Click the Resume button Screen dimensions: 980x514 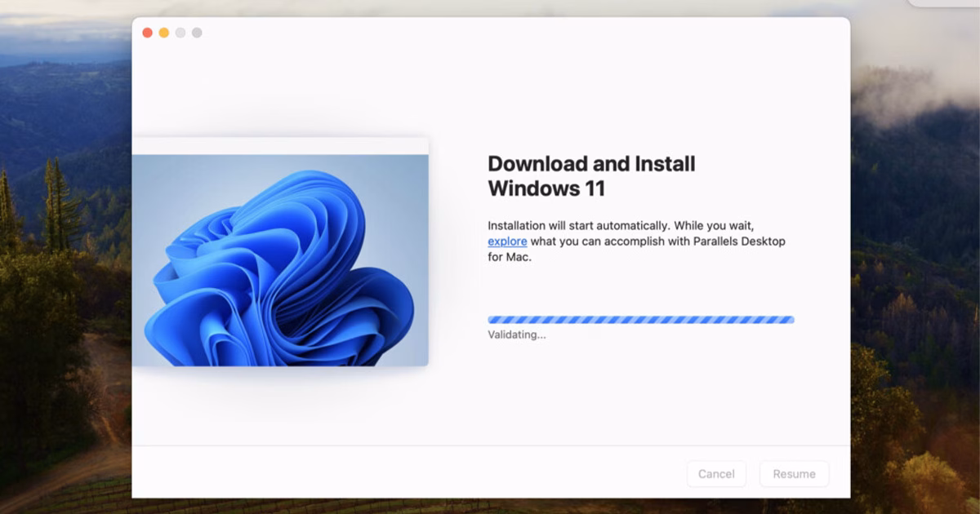[794, 474]
